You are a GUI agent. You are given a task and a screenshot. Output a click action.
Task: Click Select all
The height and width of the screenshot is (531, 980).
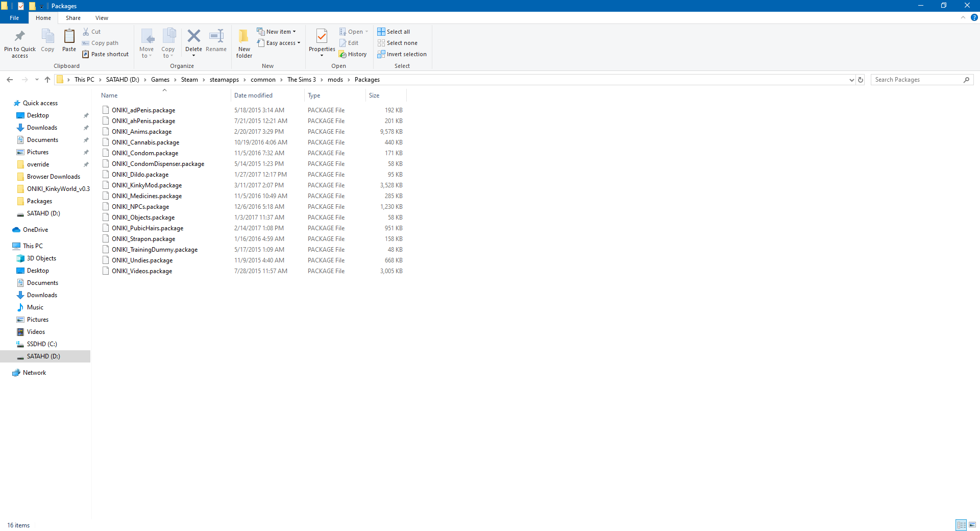[394, 32]
